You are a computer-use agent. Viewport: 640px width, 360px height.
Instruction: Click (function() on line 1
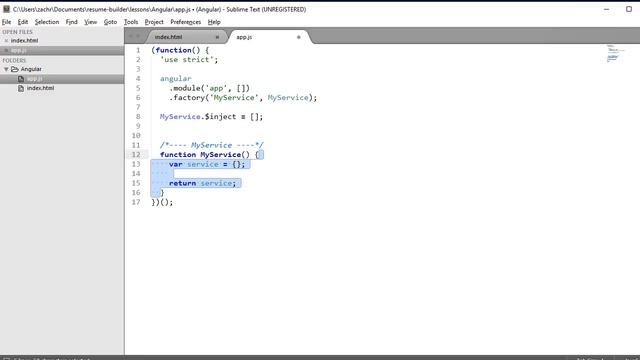pyautogui.click(x=176, y=50)
